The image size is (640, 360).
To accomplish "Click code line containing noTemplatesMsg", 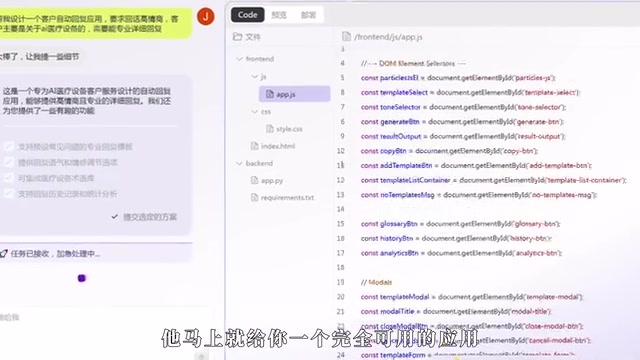I will pos(479,195).
